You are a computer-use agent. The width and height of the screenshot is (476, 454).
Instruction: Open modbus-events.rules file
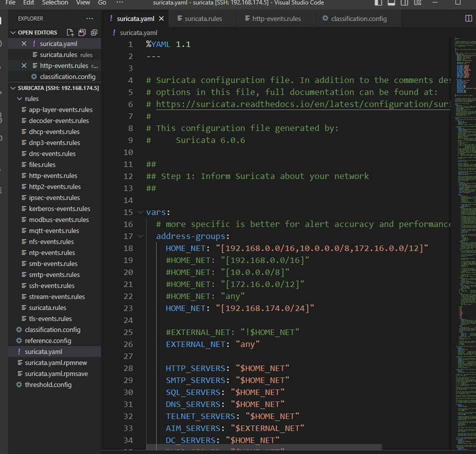(x=55, y=219)
